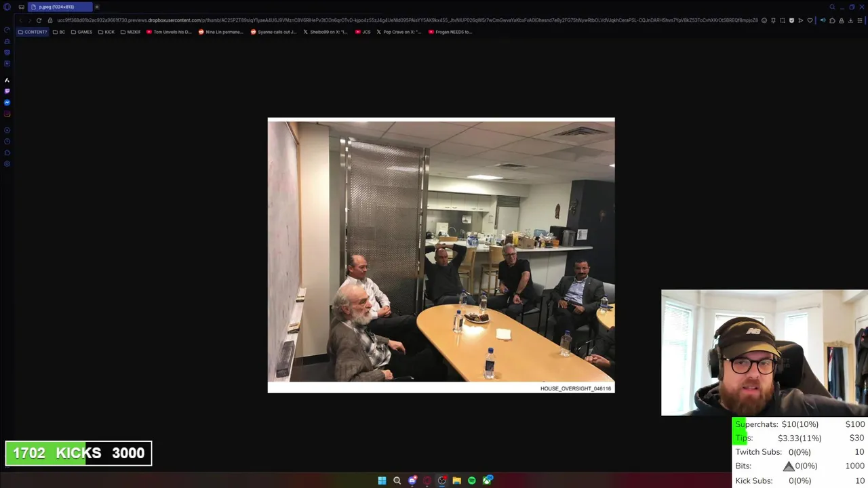
Task: Click the HOUSE_OVERSIGHT_046116 caption text
Action: (576, 388)
